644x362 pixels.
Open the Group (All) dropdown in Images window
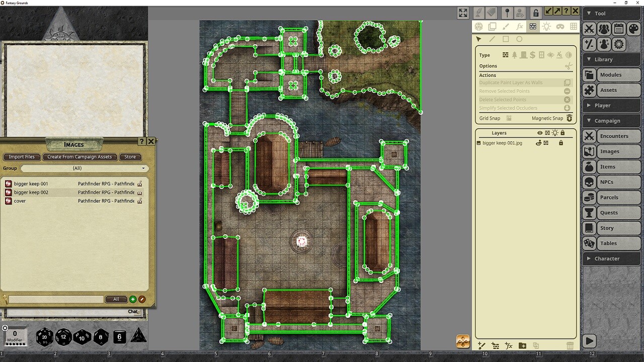point(85,168)
